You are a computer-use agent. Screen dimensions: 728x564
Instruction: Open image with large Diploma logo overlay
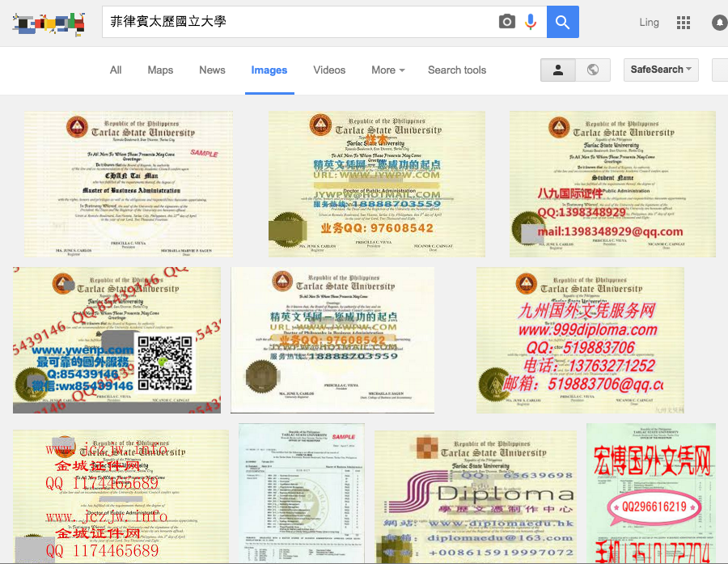click(x=476, y=497)
